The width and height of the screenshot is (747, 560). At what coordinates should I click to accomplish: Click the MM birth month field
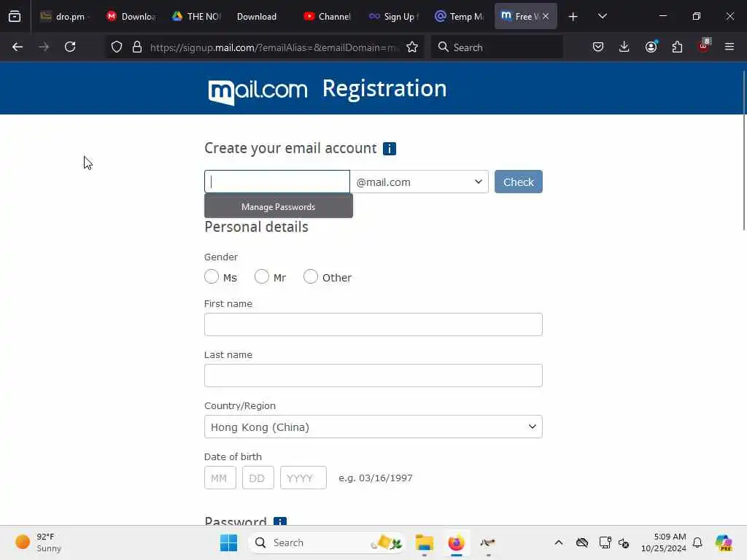click(220, 478)
